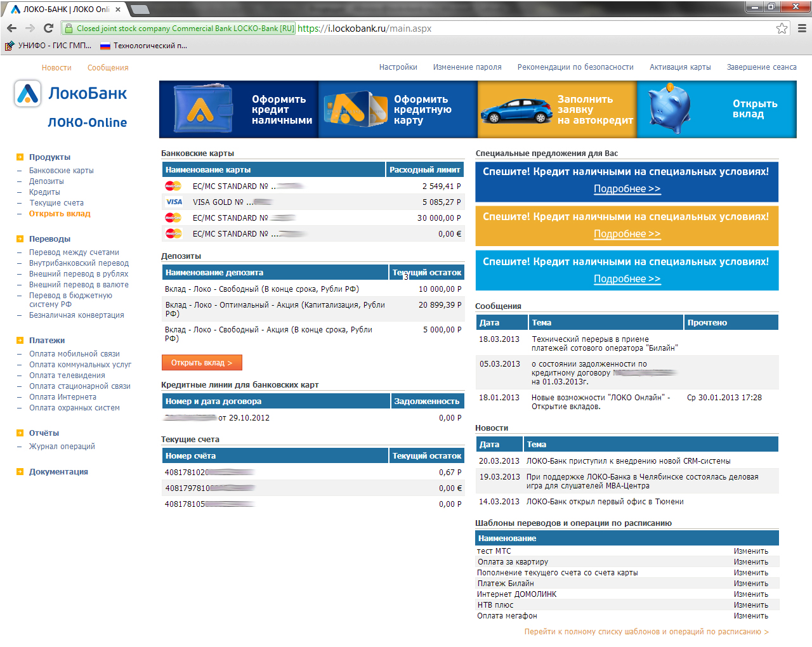Open news about new CRM-system
Image resolution: width=812 pixels, height=647 pixels.
pos(628,461)
